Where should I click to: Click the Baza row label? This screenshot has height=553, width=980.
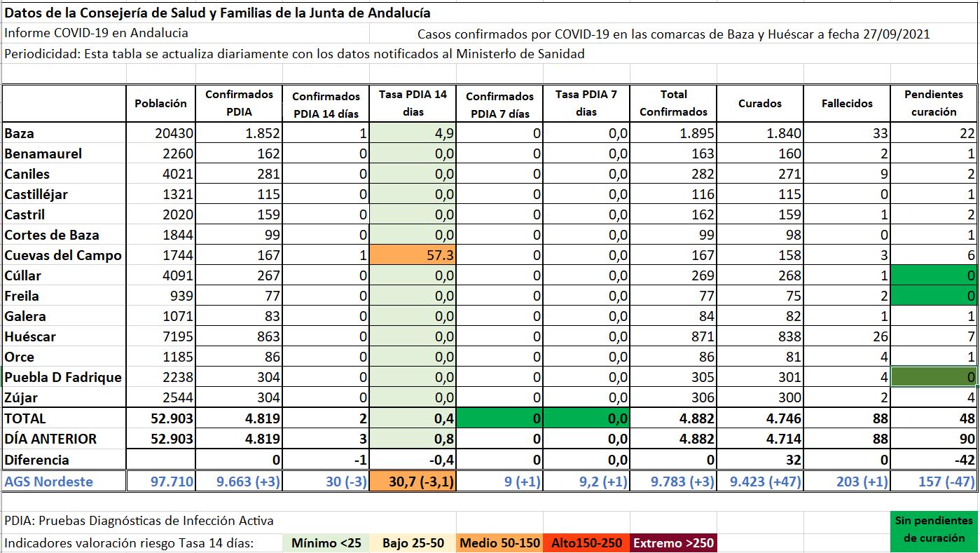pos(20,133)
